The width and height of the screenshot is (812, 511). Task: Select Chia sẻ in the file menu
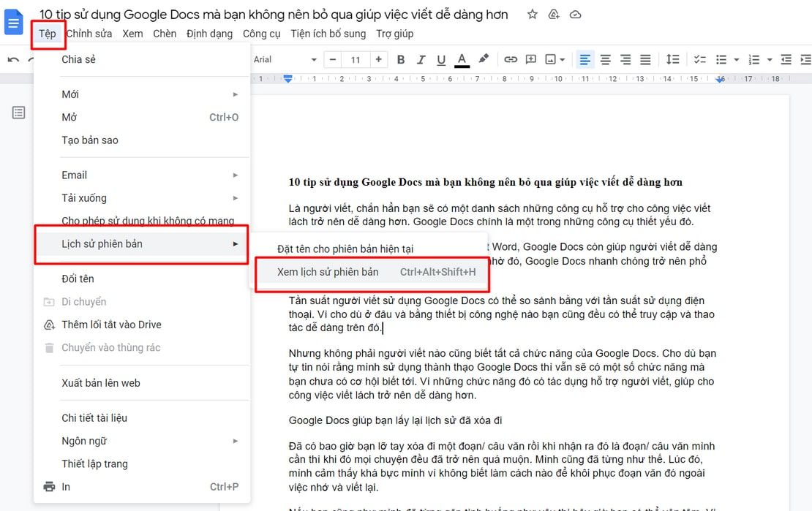pyautogui.click(x=142, y=59)
